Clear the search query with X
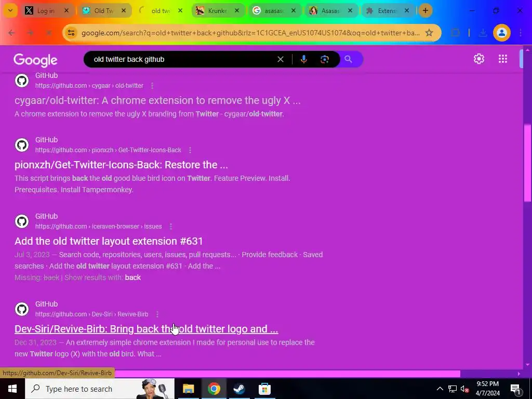The width and height of the screenshot is (532, 399). pos(281,59)
